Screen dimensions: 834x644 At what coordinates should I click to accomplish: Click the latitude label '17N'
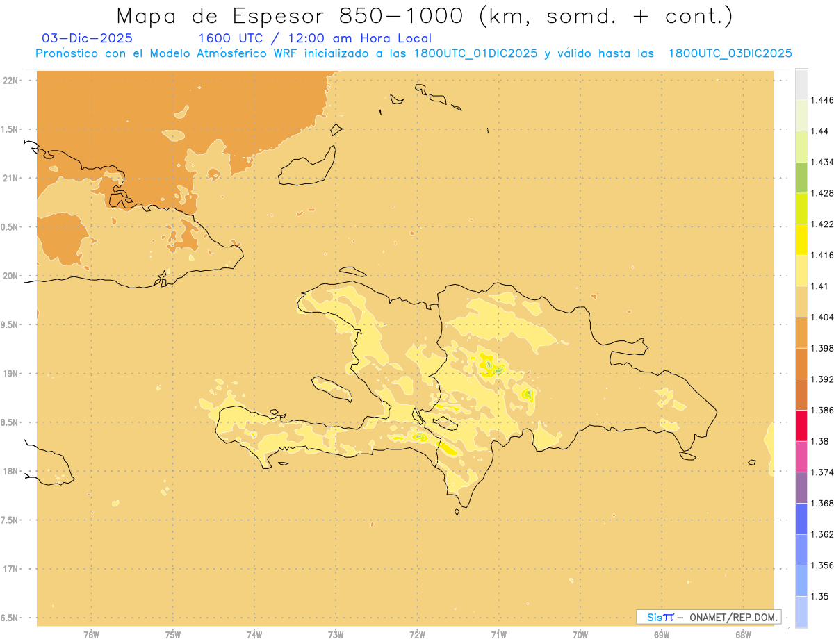click(10, 569)
